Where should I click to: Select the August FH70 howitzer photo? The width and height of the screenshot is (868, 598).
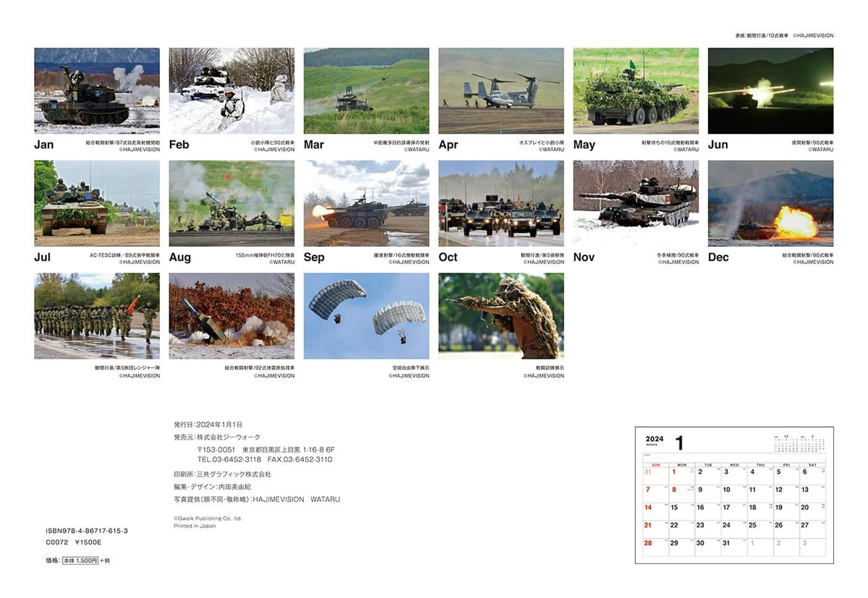coord(231,203)
